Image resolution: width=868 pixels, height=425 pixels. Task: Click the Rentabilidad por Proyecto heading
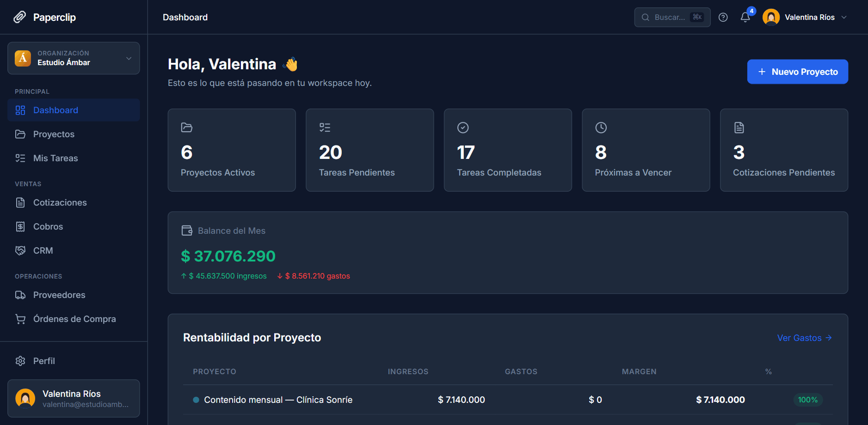point(252,338)
